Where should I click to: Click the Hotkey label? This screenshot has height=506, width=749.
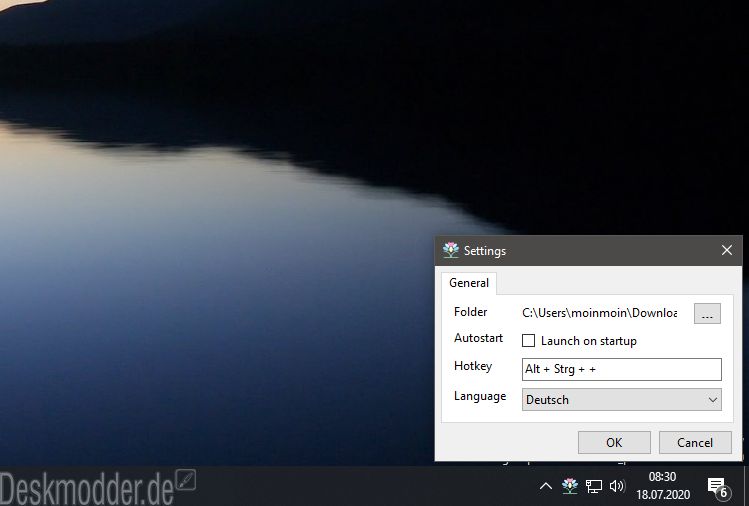(473, 366)
